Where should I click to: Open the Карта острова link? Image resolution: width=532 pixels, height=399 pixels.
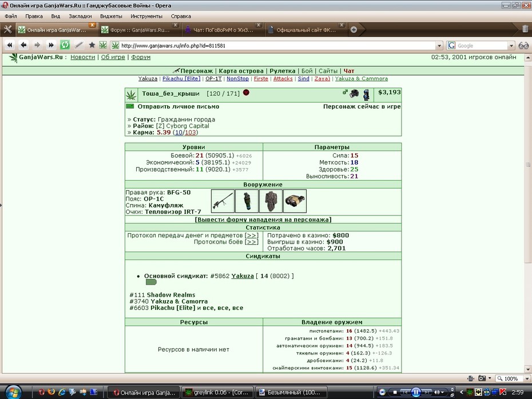(241, 71)
